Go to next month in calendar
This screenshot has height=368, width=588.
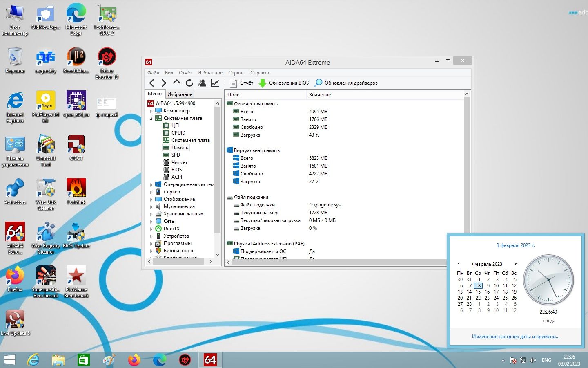516,264
